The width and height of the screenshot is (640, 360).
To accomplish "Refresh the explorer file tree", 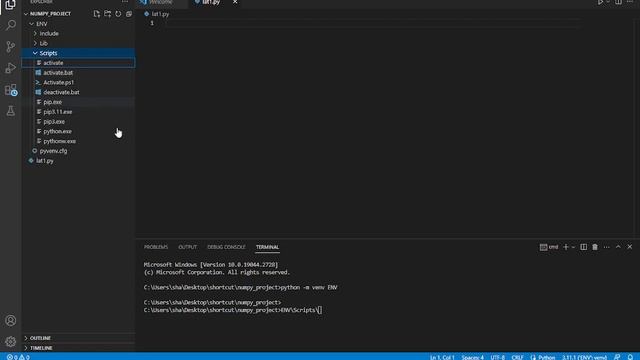I will (118, 14).
